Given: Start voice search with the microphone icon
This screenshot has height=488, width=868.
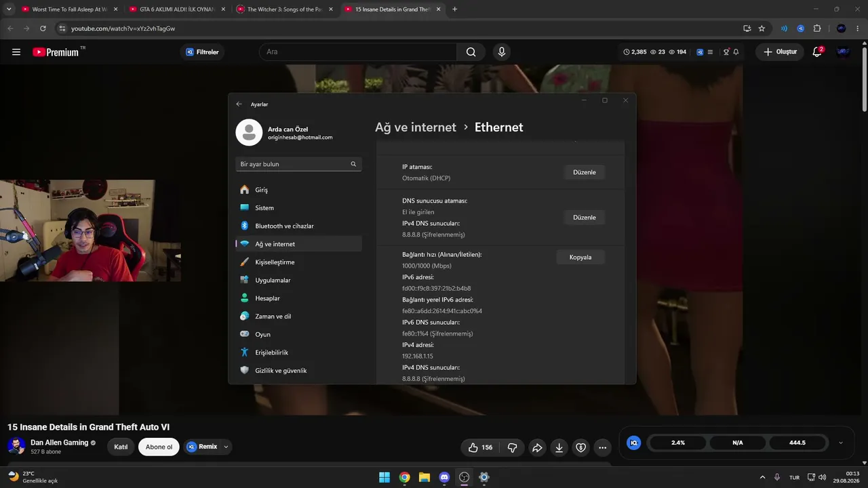Looking at the screenshot, I should pos(502,52).
